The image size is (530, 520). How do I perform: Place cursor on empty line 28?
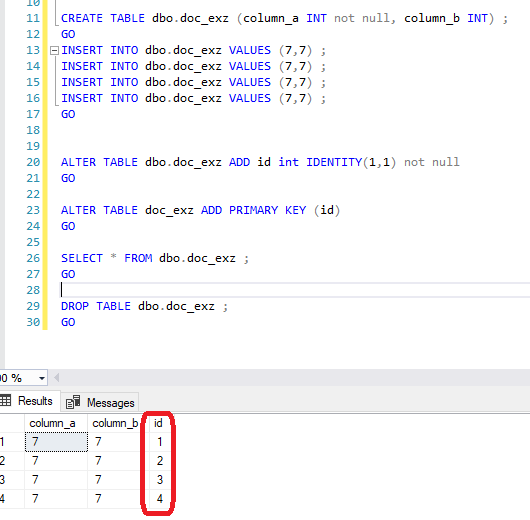294,290
